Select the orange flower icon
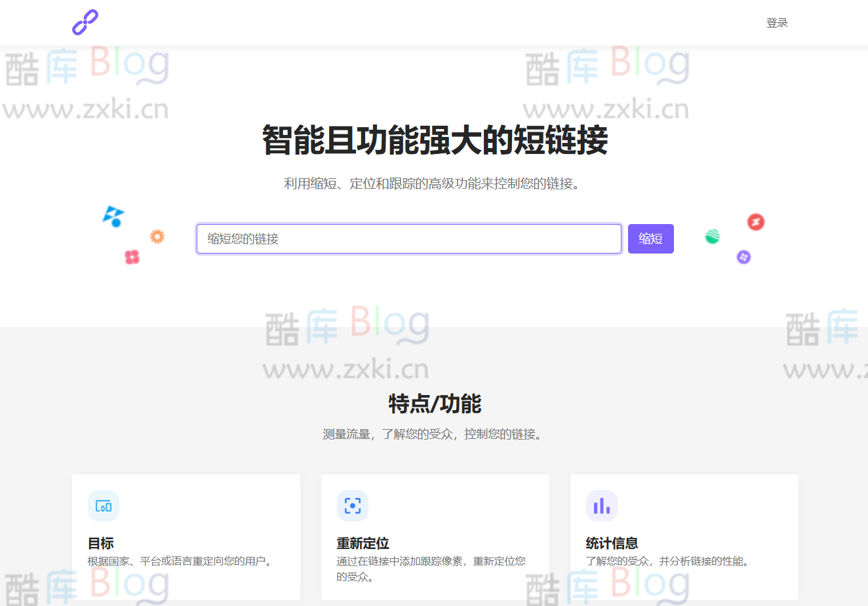Image resolution: width=868 pixels, height=606 pixels. click(157, 237)
